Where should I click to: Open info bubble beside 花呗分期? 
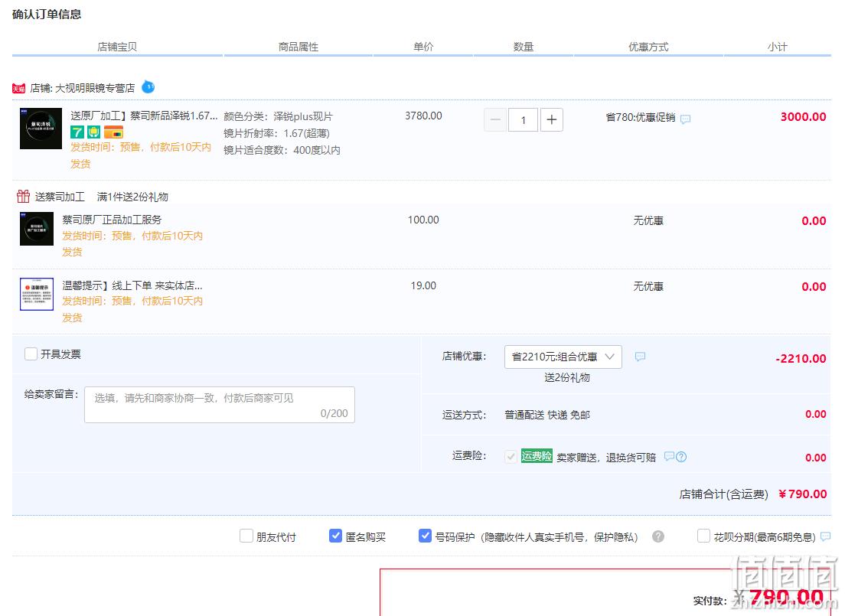coord(825,536)
